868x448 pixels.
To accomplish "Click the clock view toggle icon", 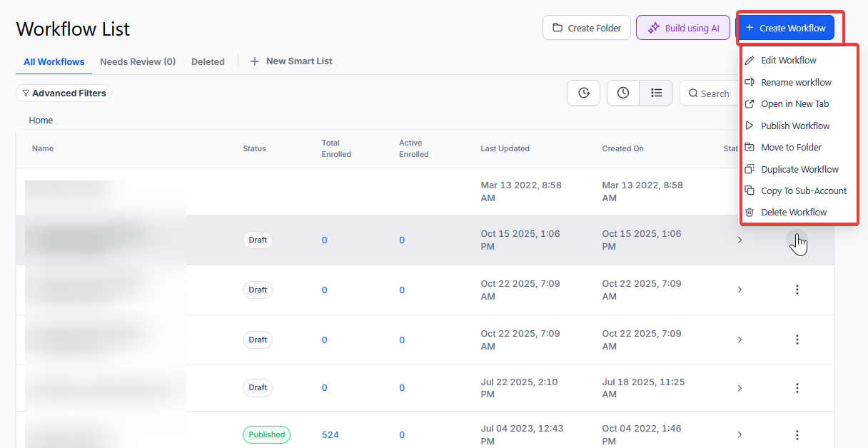I will [623, 93].
